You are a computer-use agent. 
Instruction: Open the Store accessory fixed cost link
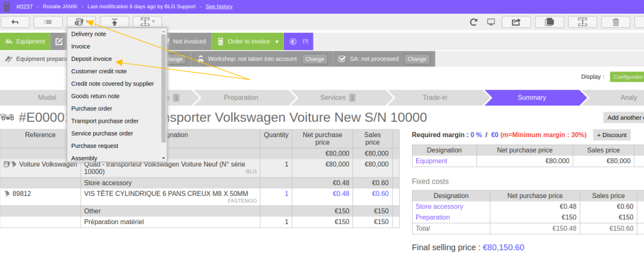pos(439,206)
